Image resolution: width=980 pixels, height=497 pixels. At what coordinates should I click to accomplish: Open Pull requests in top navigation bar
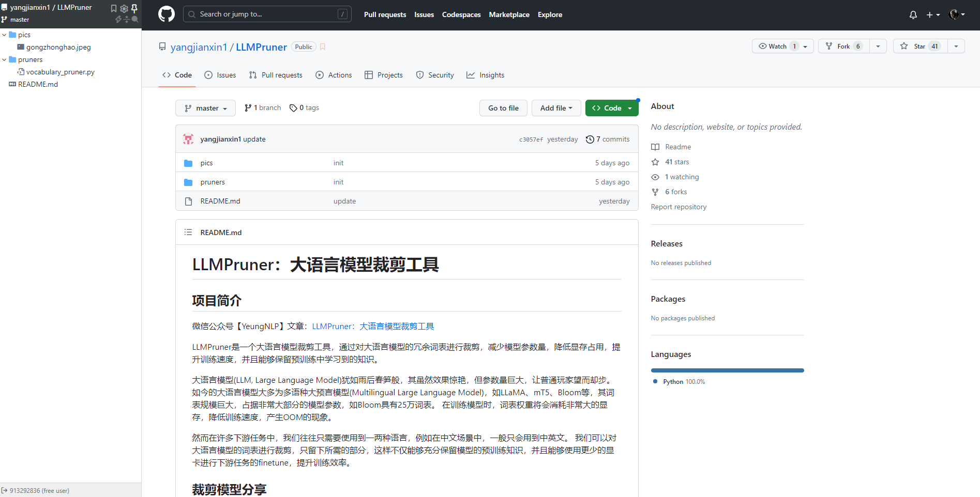(385, 14)
